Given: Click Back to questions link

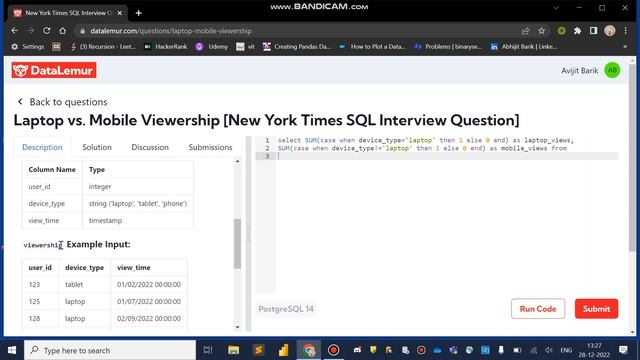Looking at the screenshot, I should pos(62,102).
